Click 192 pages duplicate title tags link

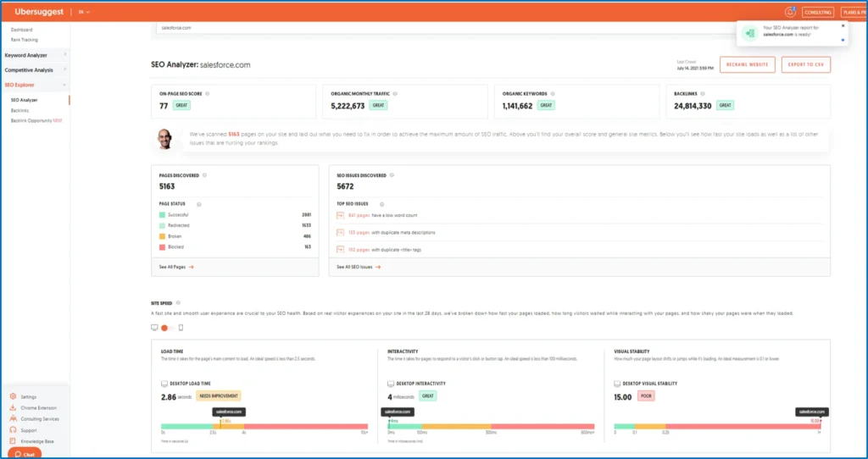coord(359,250)
